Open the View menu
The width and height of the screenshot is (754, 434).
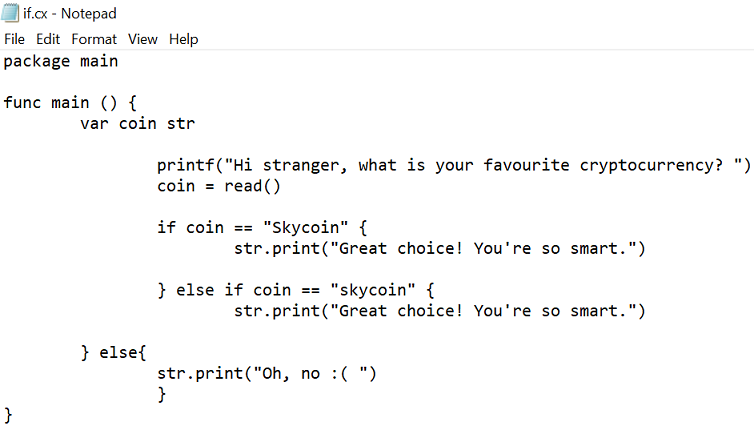point(143,39)
